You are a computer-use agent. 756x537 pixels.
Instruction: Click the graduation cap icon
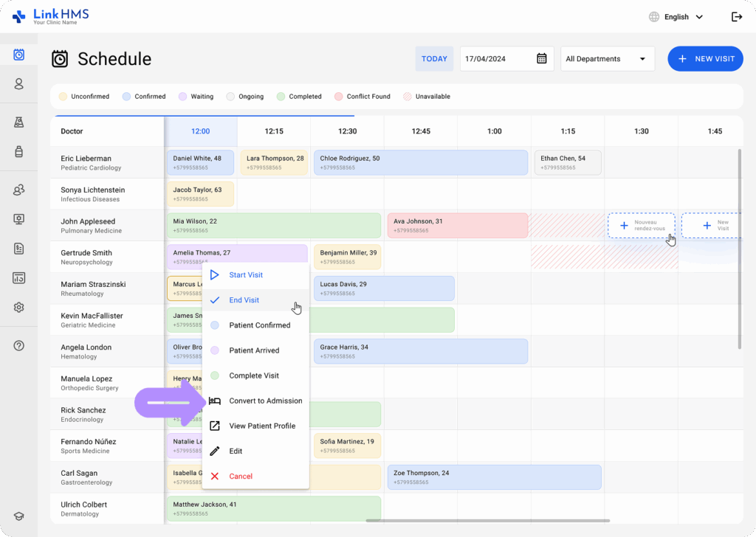pyautogui.click(x=19, y=517)
